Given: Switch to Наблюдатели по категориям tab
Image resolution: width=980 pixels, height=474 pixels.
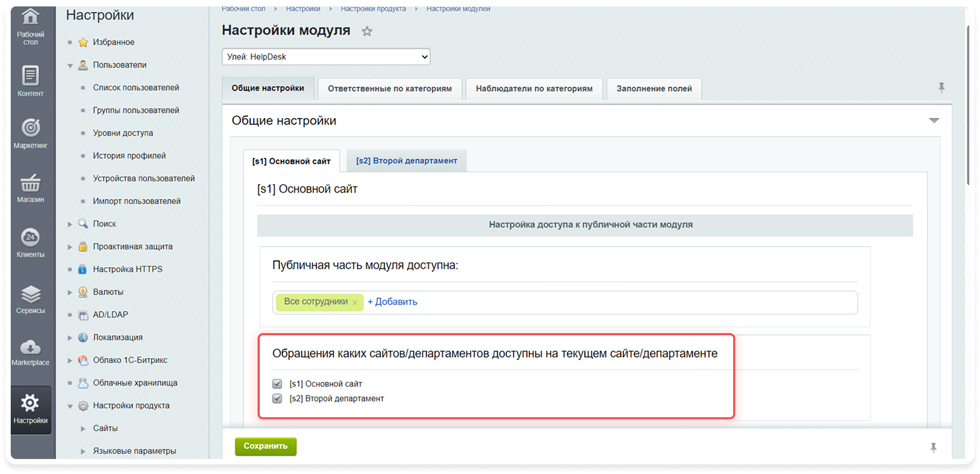Looking at the screenshot, I should [534, 89].
